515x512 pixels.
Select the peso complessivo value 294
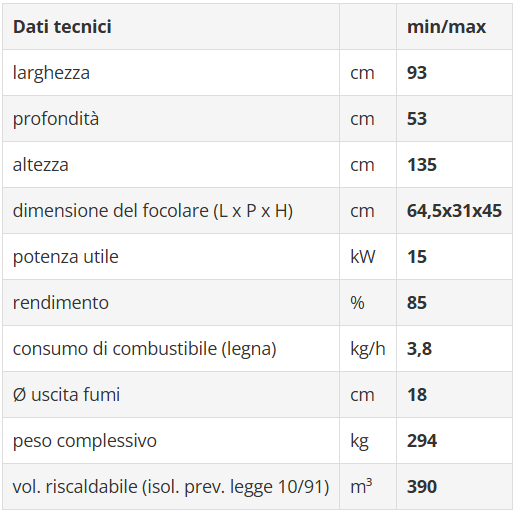[x=422, y=441]
